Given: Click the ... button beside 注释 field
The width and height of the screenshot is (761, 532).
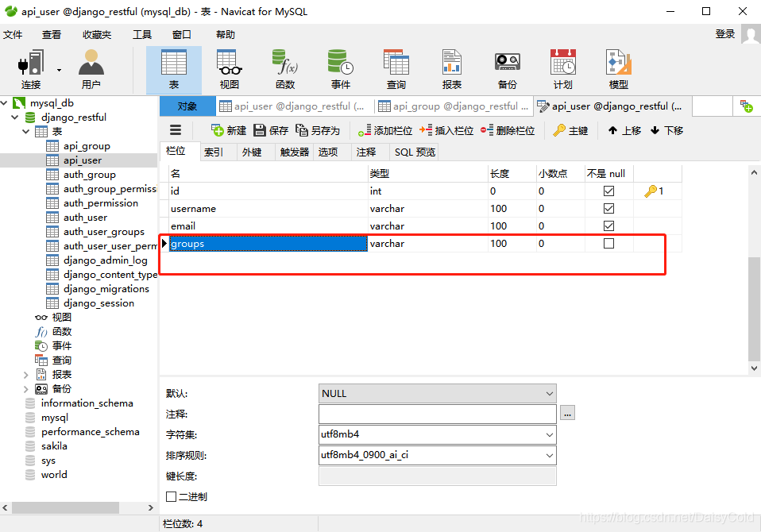Looking at the screenshot, I should pyautogui.click(x=567, y=413).
